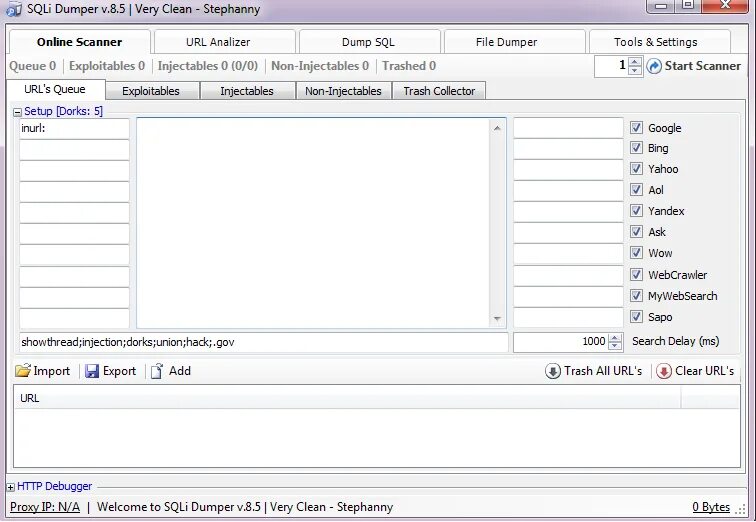Disable the Yandex search engine

click(636, 210)
